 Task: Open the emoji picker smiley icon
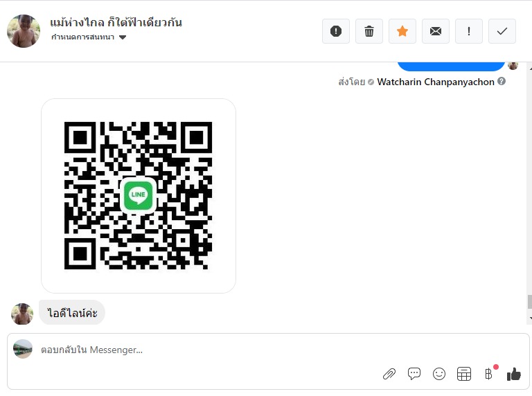[x=439, y=374]
